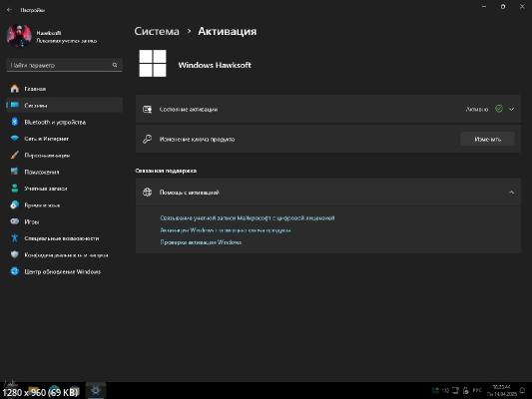
Task: Close the Settings window
Action: click(522, 6)
